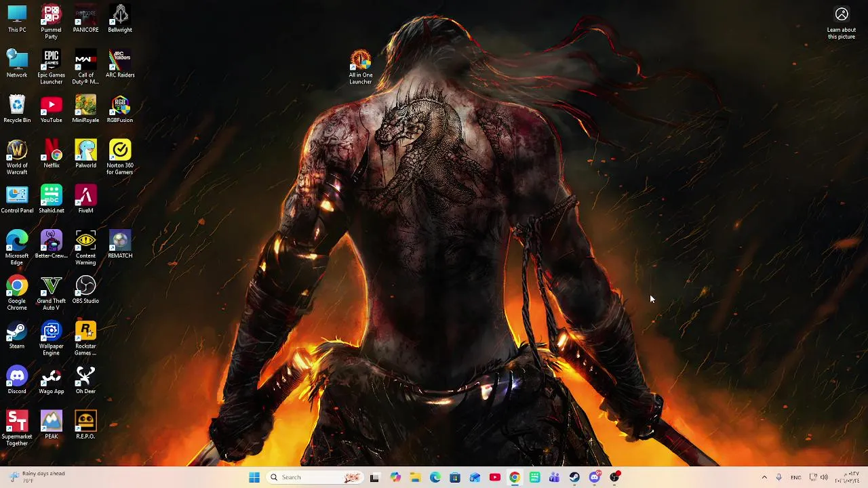Launch Pummel Party shortcut
868x488 pixels.
[x=52, y=22]
